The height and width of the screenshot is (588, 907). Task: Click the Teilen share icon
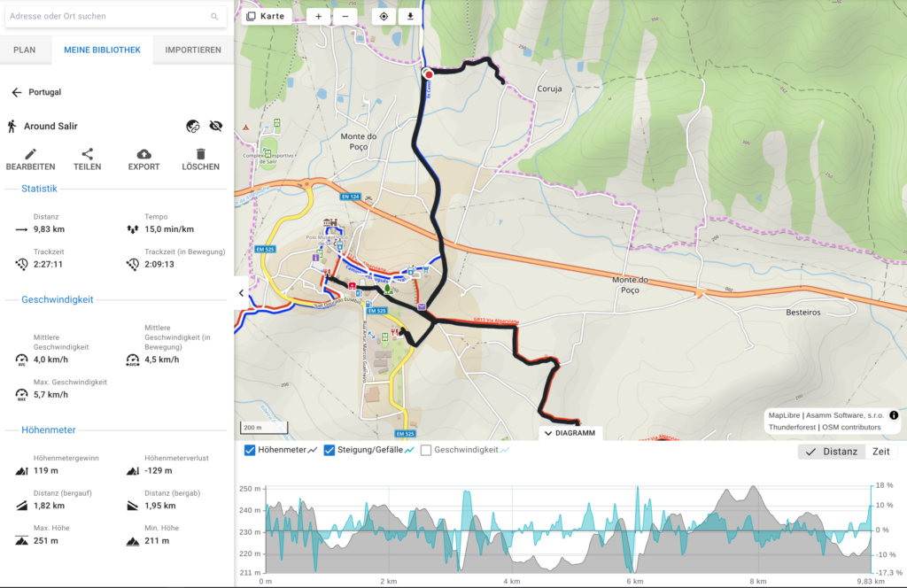click(87, 154)
